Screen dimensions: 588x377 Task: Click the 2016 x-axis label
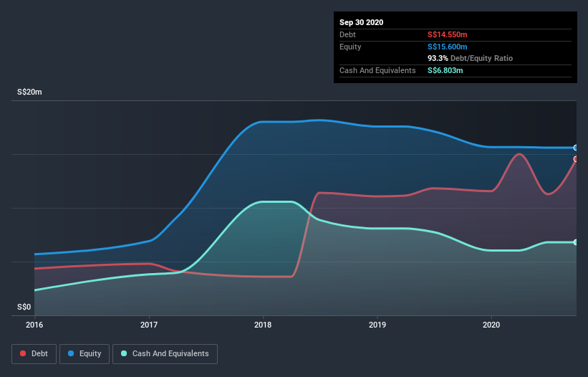[x=34, y=325]
